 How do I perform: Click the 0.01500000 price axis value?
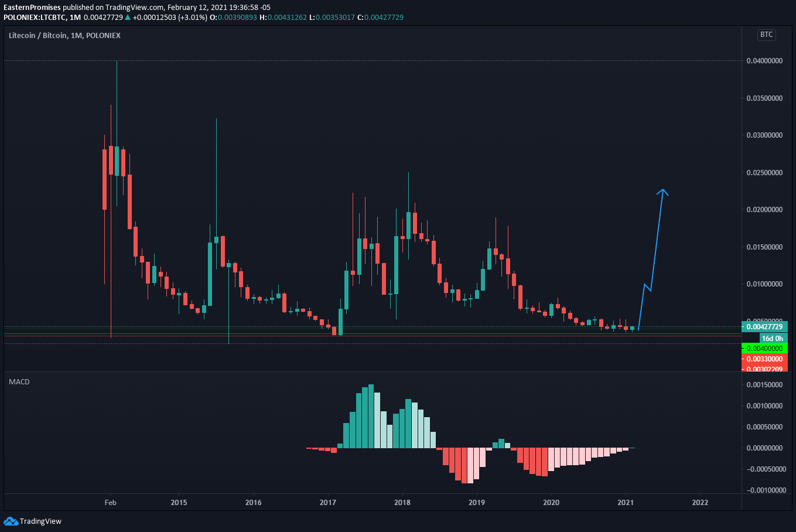coord(764,247)
